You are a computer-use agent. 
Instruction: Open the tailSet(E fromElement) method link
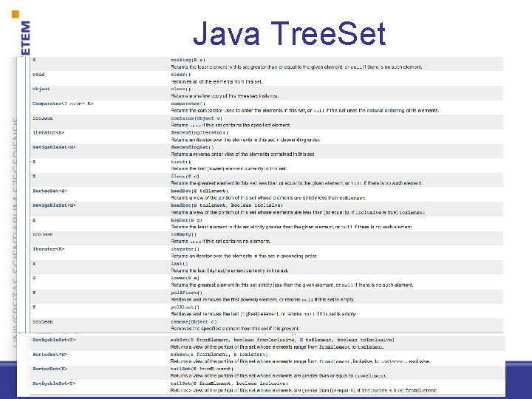[202, 369]
